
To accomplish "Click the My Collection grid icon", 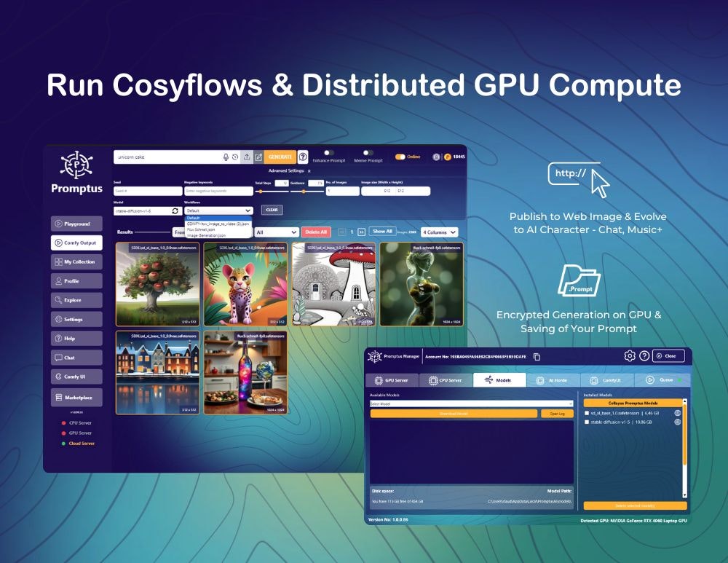I will coord(58,262).
